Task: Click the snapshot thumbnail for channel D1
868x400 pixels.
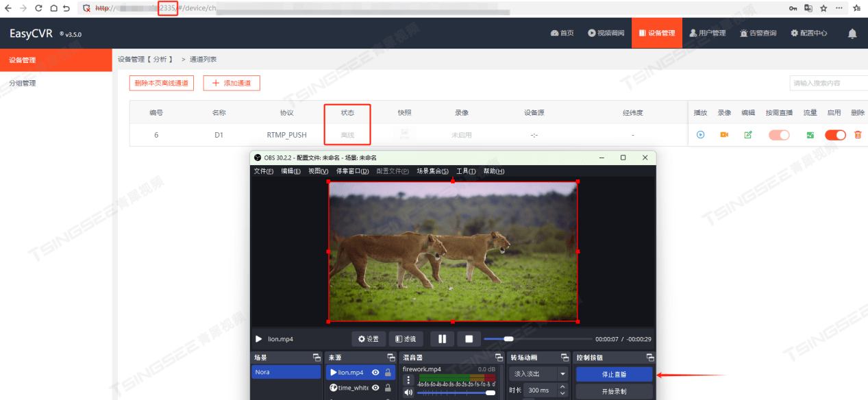Action: click(404, 134)
